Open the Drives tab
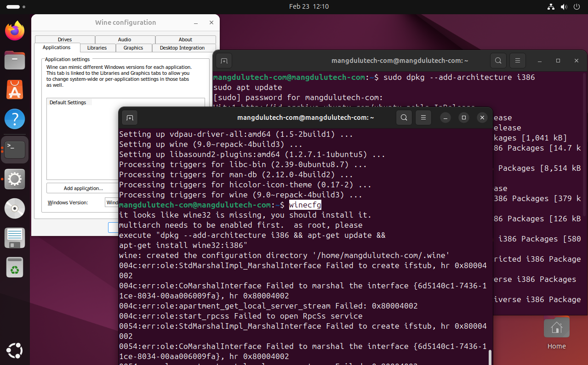Image resolution: width=588 pixels, height=365 pixels. (x=64, y=39)
